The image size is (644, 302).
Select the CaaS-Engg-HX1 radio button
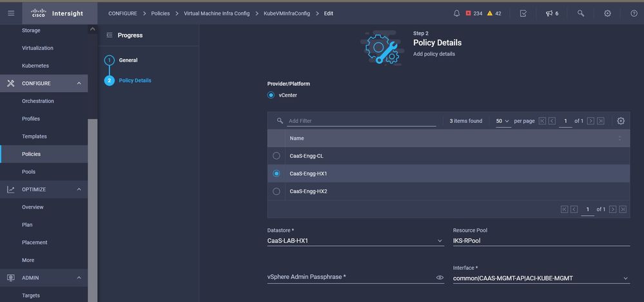point(277,174)
